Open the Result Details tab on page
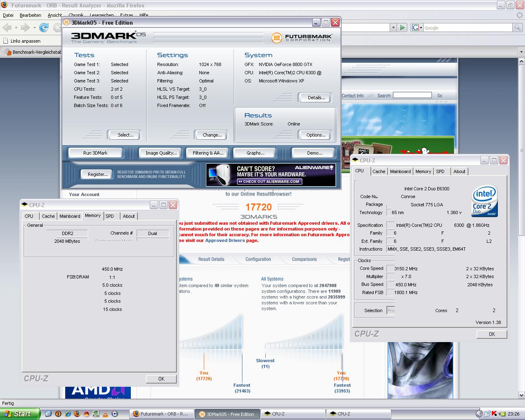 click(211, 259)
